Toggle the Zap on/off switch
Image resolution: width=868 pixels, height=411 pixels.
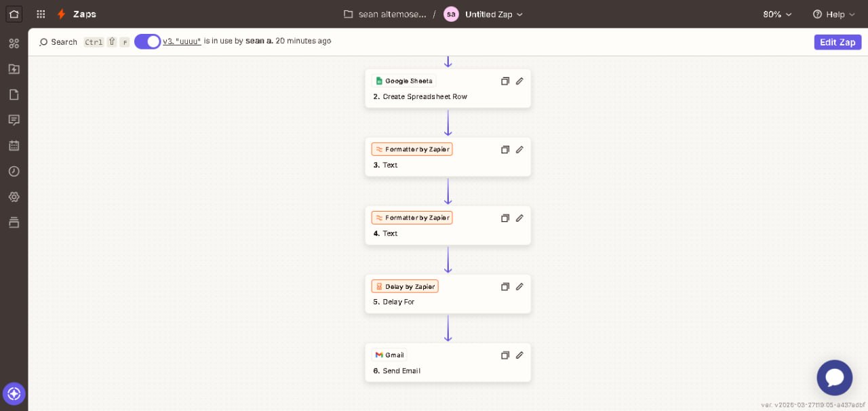pyautogui.click(x=147, y=41)
